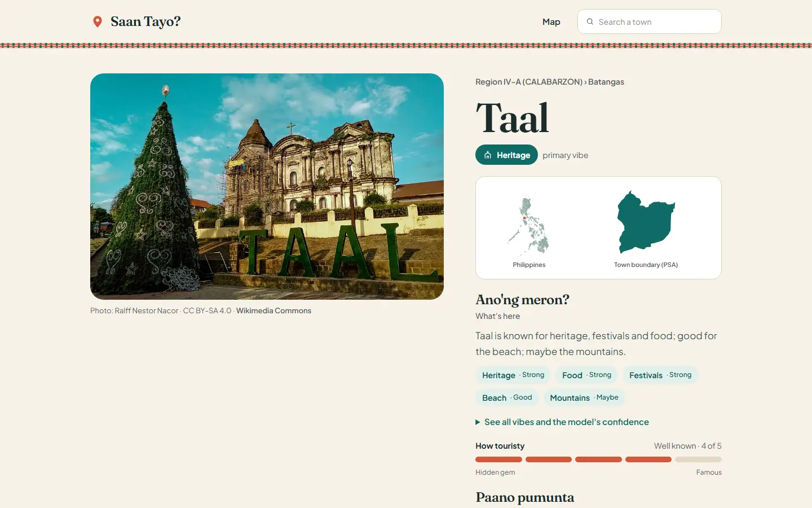Click the red map pin logo icon
812x508 pixels.
click(x=98, y=21)
